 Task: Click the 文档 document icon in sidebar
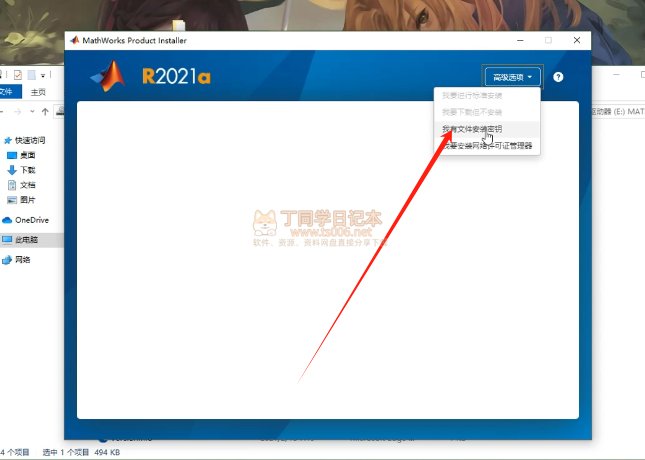pos(12,185)
